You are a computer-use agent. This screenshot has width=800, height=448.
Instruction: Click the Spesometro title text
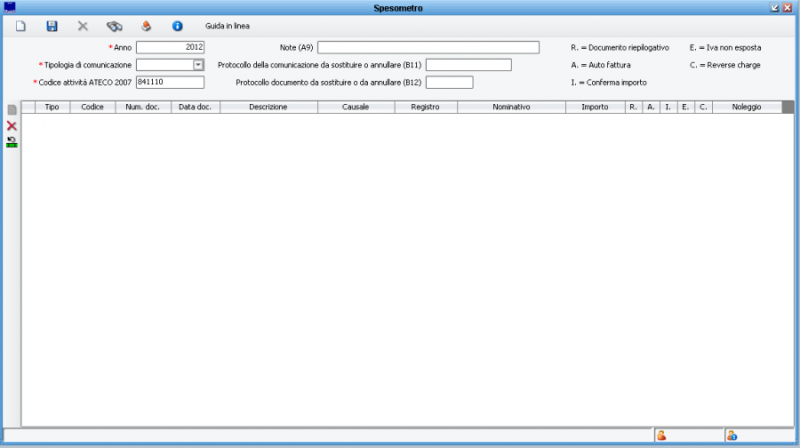(x=398, y=8)
